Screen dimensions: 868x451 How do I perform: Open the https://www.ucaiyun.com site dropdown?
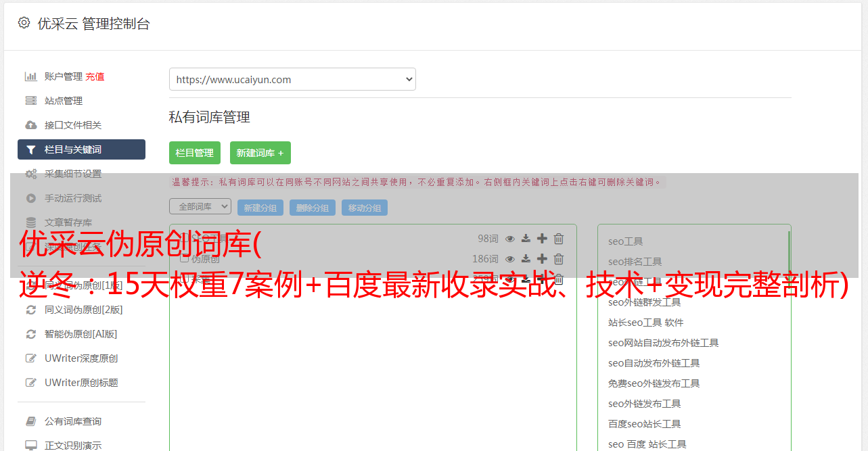coord(292,79)
